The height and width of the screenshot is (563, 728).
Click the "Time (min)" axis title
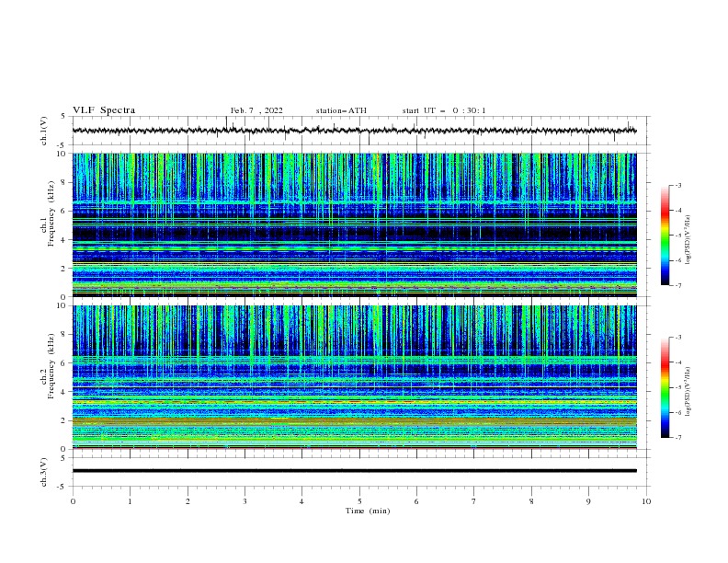[368, 511]
